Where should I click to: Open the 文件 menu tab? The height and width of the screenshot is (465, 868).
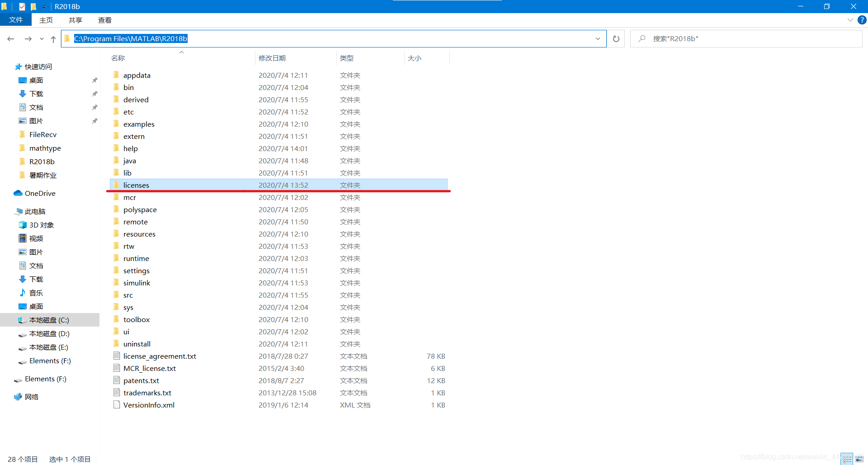16,20
